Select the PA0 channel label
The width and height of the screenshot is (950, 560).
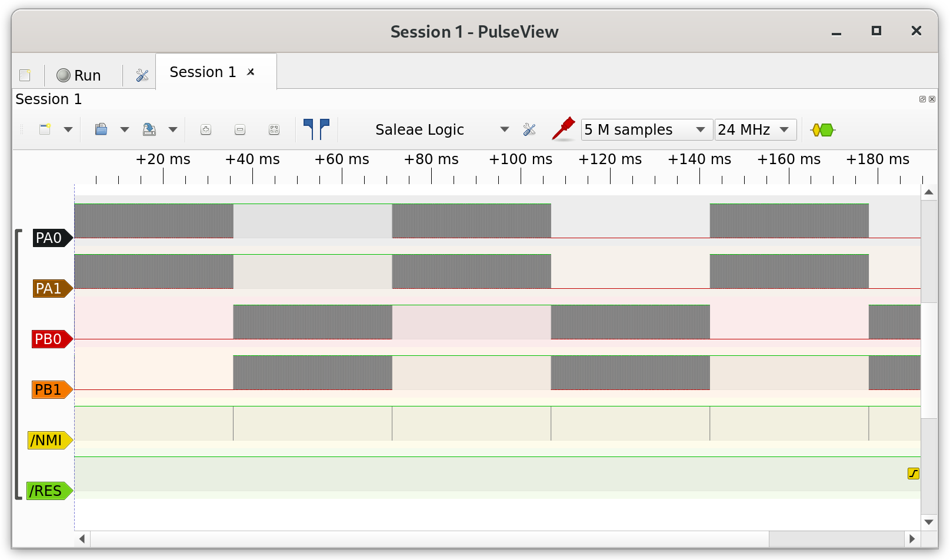coord(49,238)
